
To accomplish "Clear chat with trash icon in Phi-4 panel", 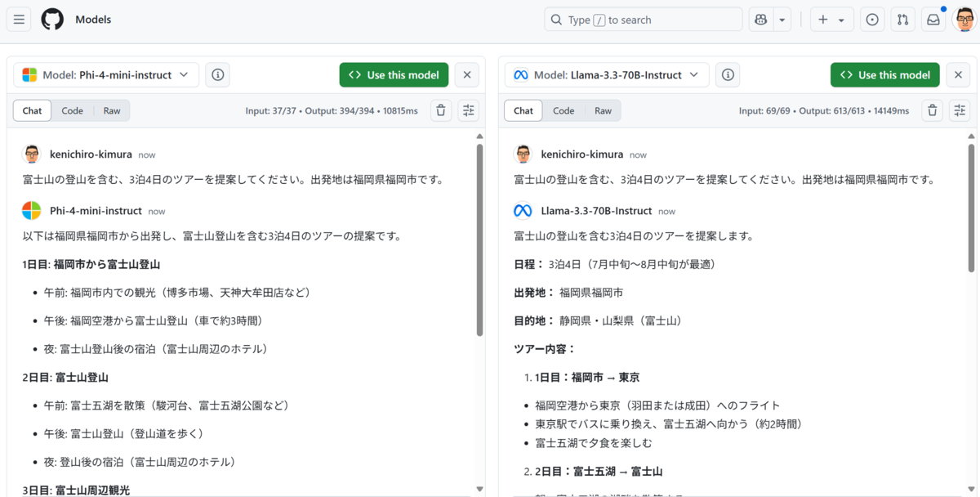I will click(440, 110).
